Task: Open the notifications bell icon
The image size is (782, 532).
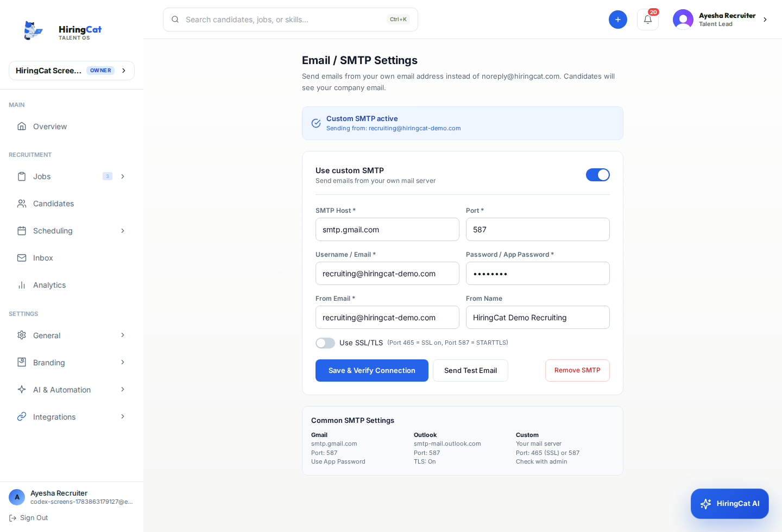Action: (x=648, y=20)
